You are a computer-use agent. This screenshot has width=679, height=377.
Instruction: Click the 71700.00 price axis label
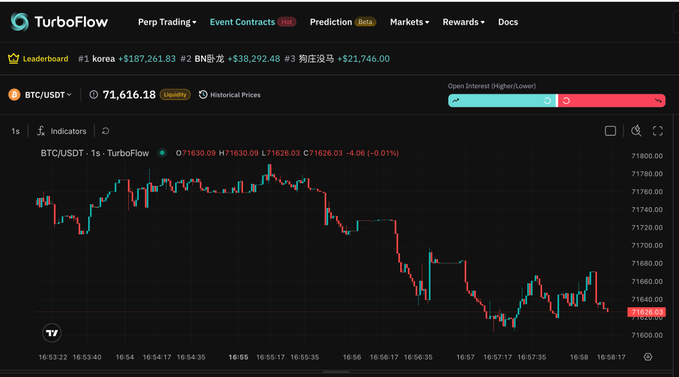point(647,245)
